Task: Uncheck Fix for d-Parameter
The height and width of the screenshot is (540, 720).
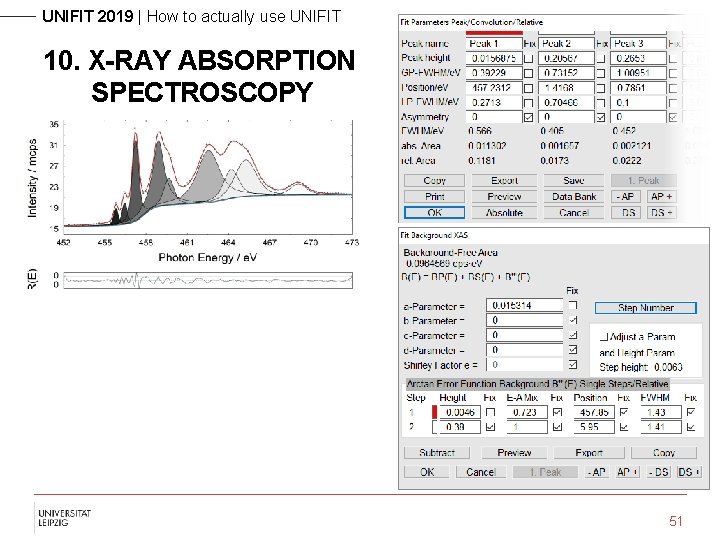Action: coord(573,350)
